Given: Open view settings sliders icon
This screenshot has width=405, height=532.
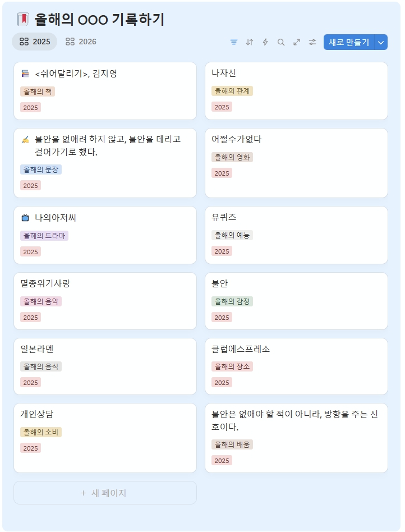Looking at the screenshot, I should 312,42.
